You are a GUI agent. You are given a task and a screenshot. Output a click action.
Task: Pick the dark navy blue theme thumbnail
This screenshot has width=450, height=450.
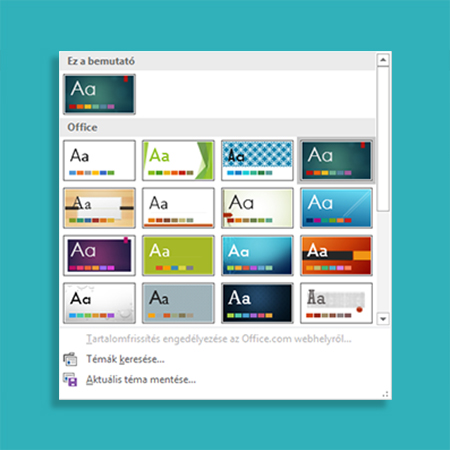pyautogui.click(x=257, y=303)
